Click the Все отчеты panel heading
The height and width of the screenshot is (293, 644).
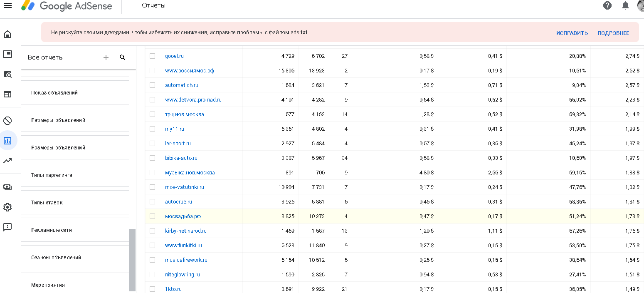46,57
